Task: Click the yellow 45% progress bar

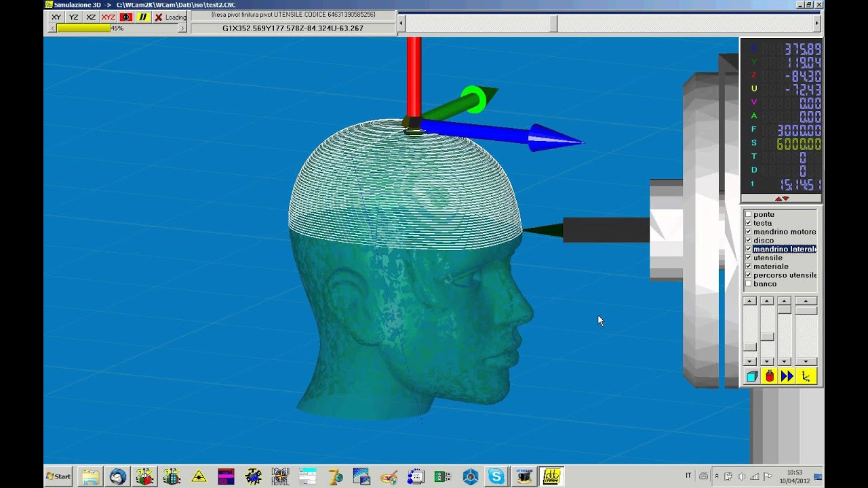Action: (x=83, y=28)
